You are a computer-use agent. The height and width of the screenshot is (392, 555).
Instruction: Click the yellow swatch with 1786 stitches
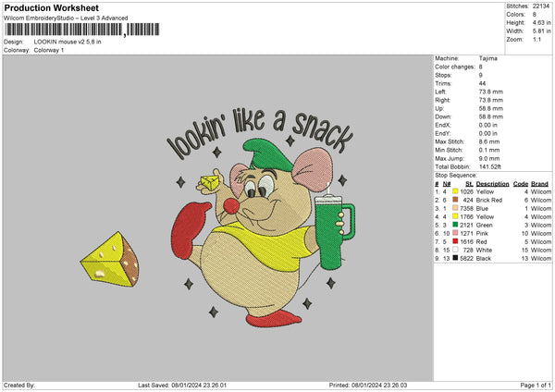(x=455, y=216)
